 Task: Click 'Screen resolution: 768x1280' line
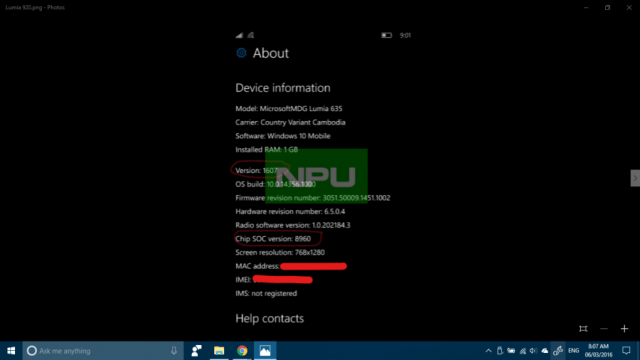pyautogui.click(x=280, y=252)
